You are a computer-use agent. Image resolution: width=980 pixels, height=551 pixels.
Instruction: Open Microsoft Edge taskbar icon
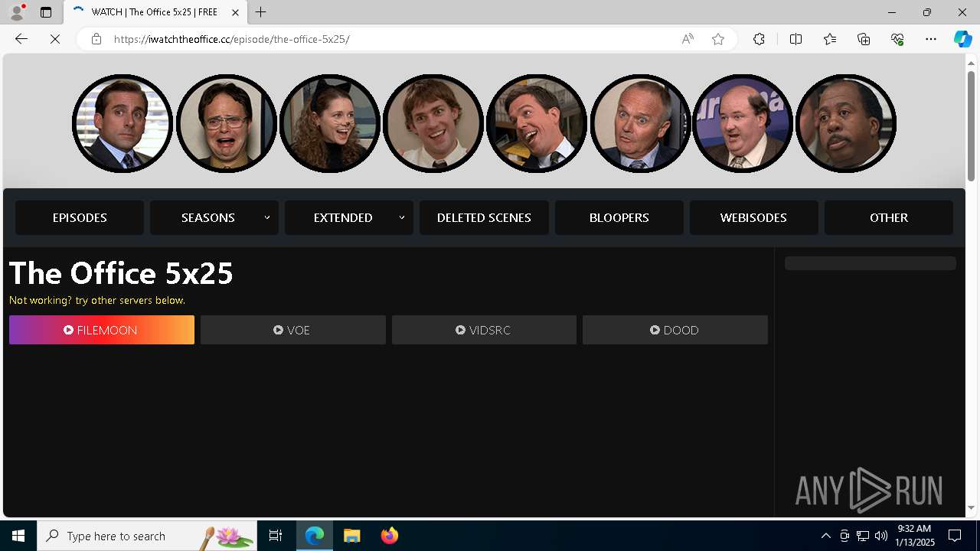[315, 536]
